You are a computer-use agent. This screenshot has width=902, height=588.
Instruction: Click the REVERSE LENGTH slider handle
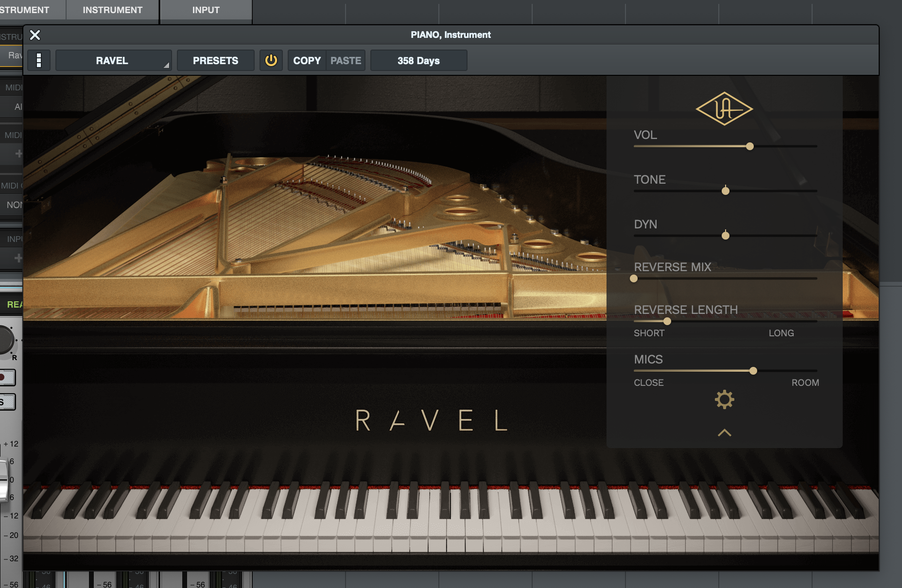[x=667, y=321]
